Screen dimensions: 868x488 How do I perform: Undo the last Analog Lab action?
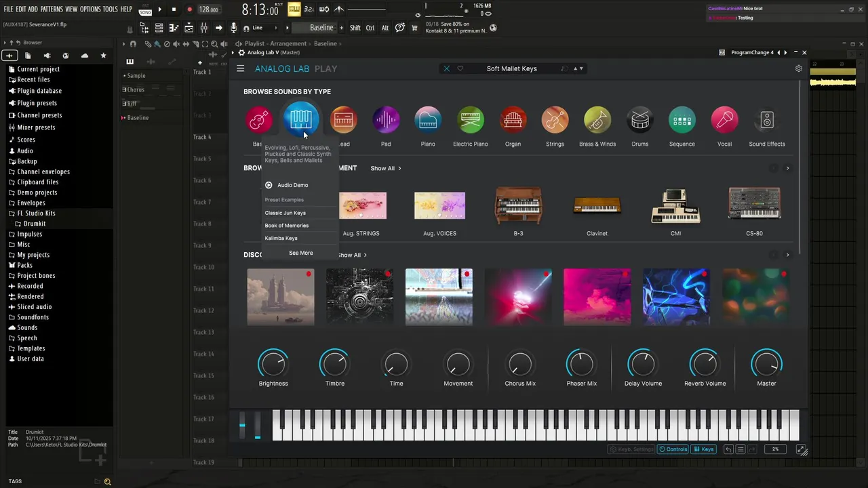(728, 449)
